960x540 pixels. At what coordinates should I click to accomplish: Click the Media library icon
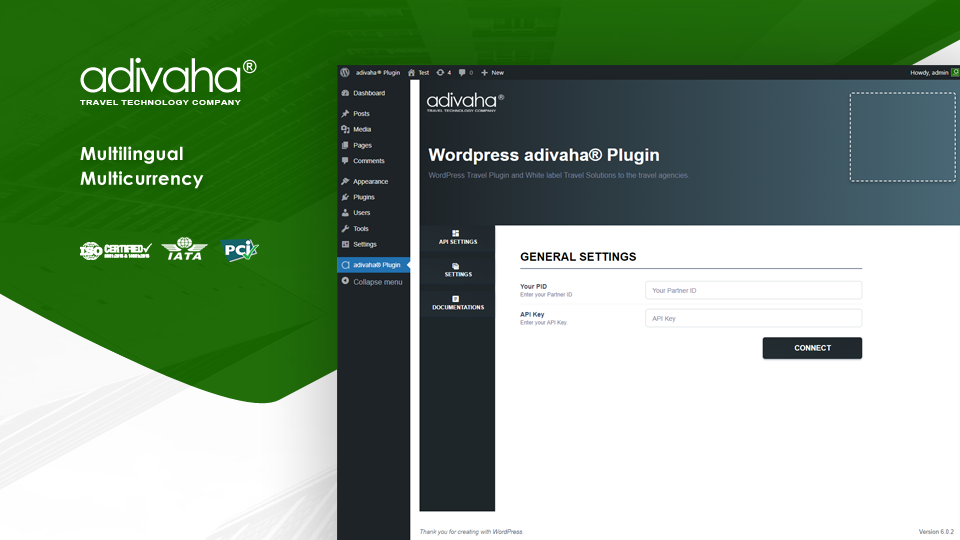tap(345, 129)
